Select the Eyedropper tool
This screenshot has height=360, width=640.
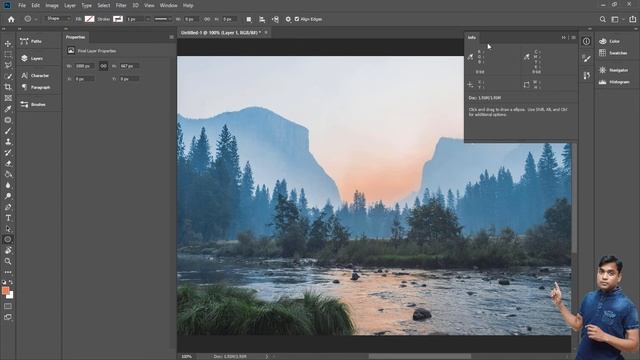(8, 109)
